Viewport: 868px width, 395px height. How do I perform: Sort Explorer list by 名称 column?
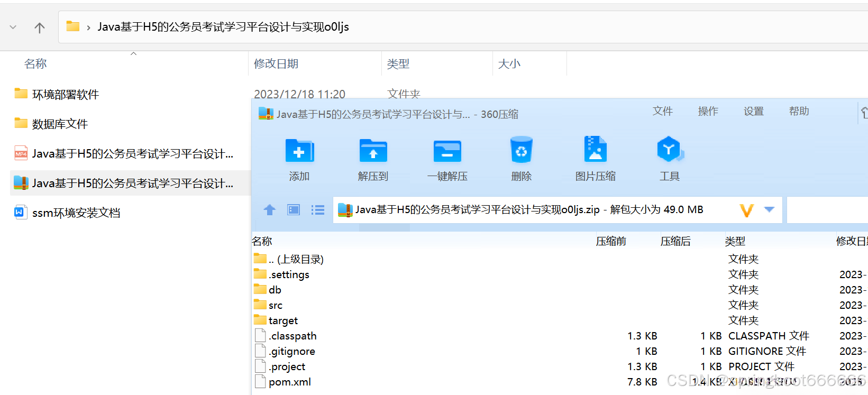coord(35,63)
